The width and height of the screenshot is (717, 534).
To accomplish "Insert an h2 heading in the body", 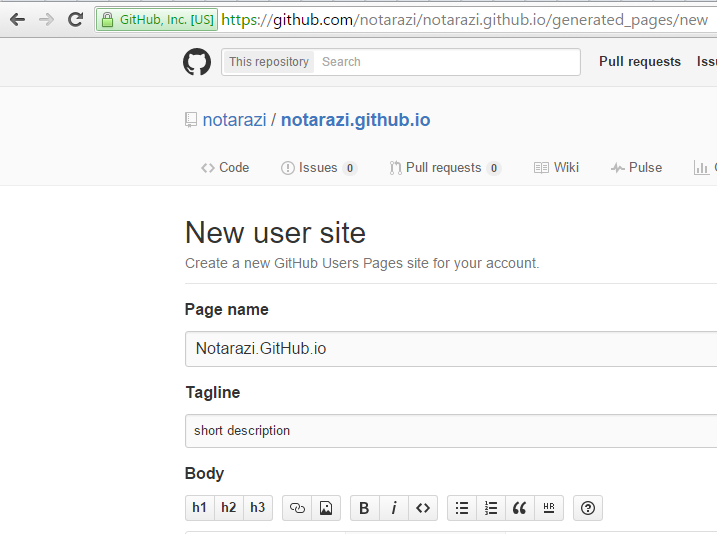I will pos(229,508).
